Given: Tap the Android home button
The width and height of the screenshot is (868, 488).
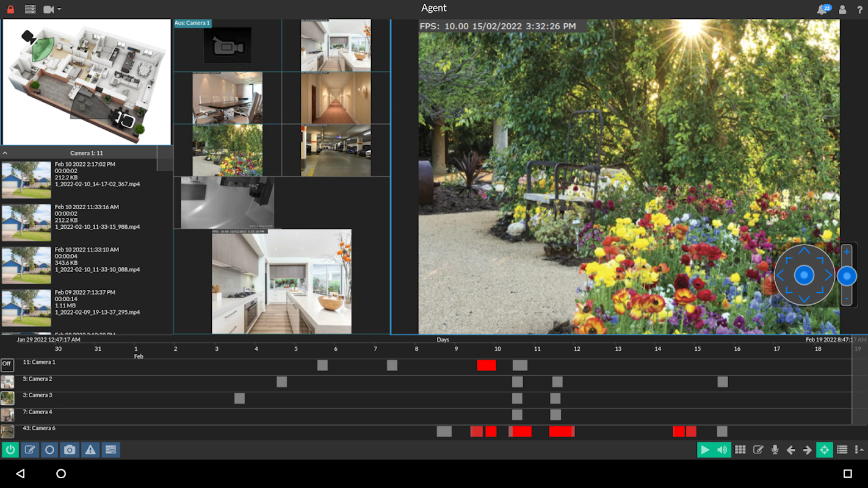Looking at the screenshot, I should 61,474.
